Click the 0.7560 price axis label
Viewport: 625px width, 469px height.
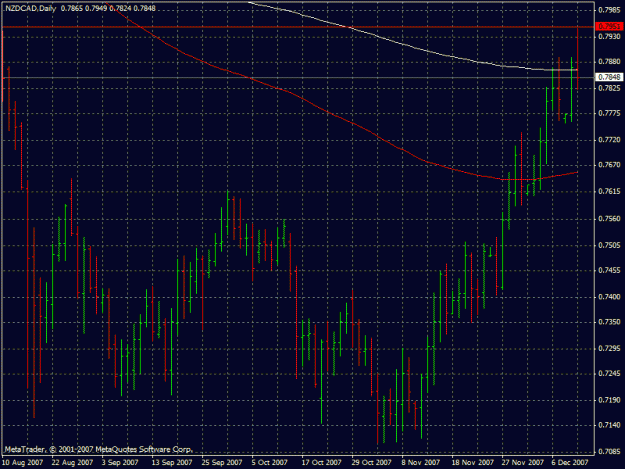coord(609,219)
